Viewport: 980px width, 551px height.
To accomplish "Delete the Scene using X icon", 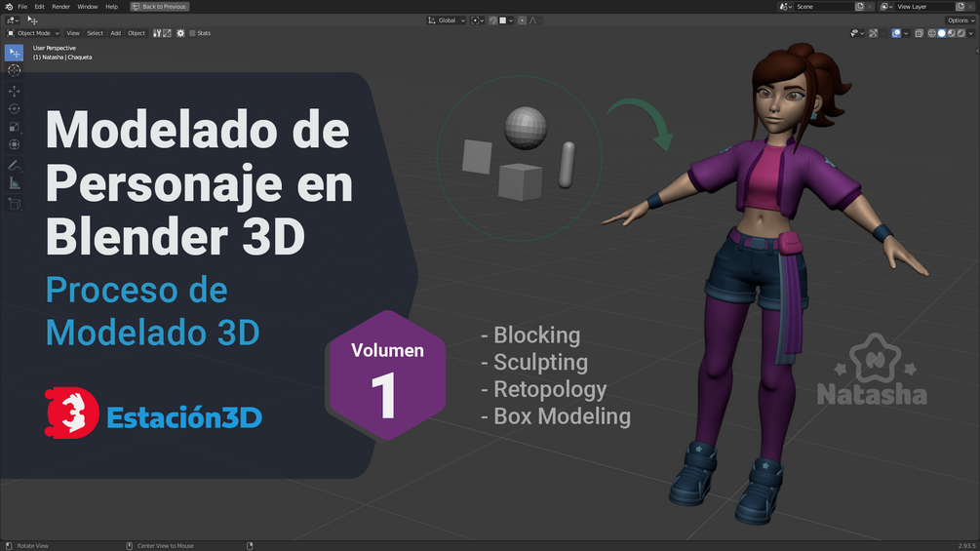I will click(x=870, y=6).
